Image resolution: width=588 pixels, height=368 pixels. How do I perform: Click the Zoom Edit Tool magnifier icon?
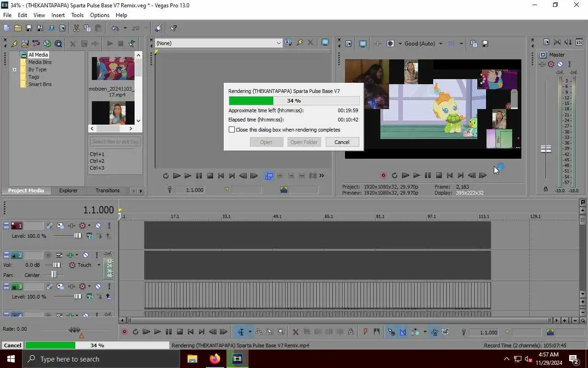pos(281,332)
